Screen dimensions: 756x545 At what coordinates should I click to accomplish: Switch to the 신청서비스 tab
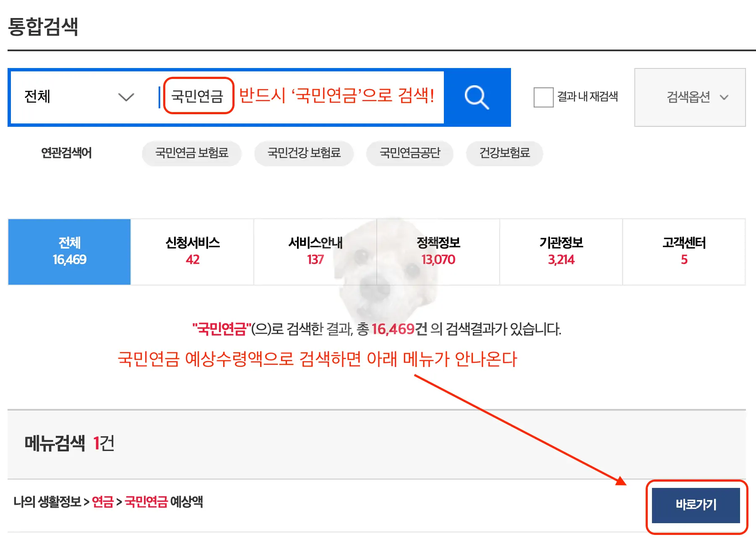pos(192,251)
